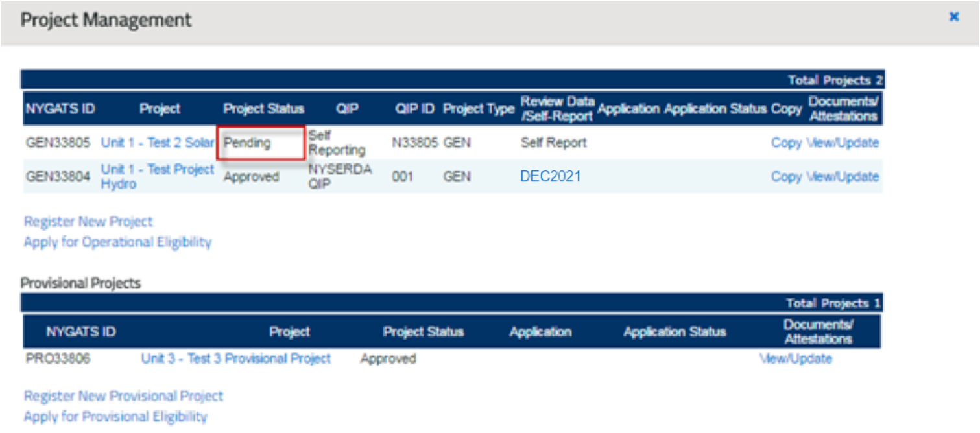This screenshot has width=980, height=433.
Task: View/Update documents for GEN33805
Action: [843, 143]
